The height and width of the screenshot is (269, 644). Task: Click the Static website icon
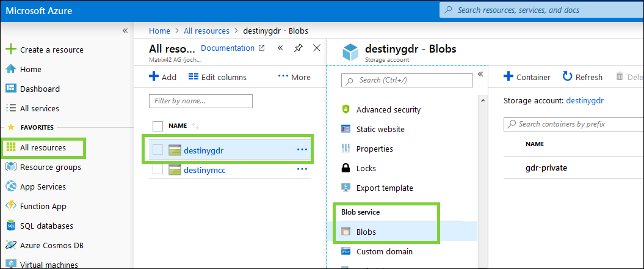[346, 129]
